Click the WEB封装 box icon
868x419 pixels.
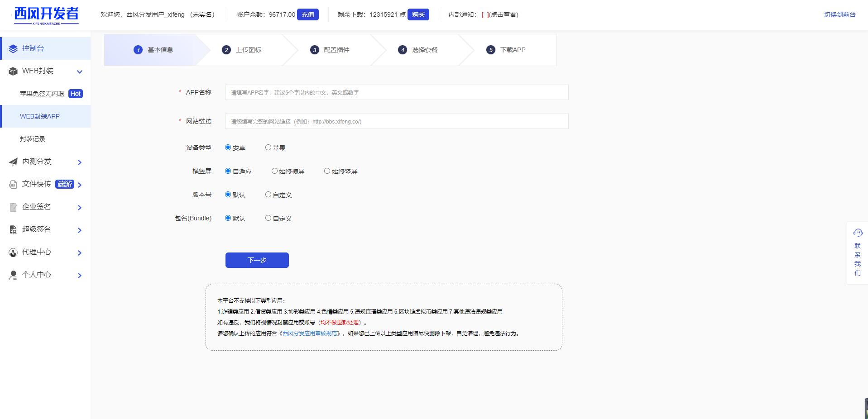click(x=13, y=71)
